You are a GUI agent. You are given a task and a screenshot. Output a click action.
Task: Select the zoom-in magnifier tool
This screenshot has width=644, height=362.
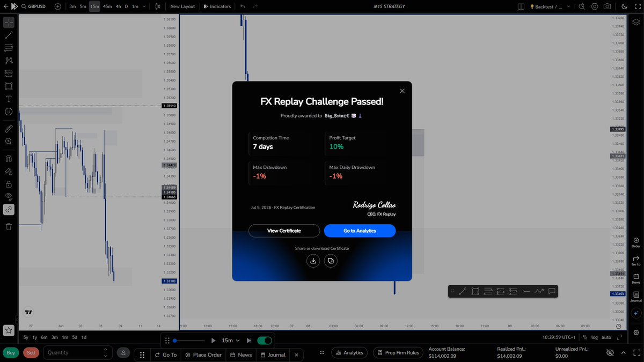pos(9,142)
